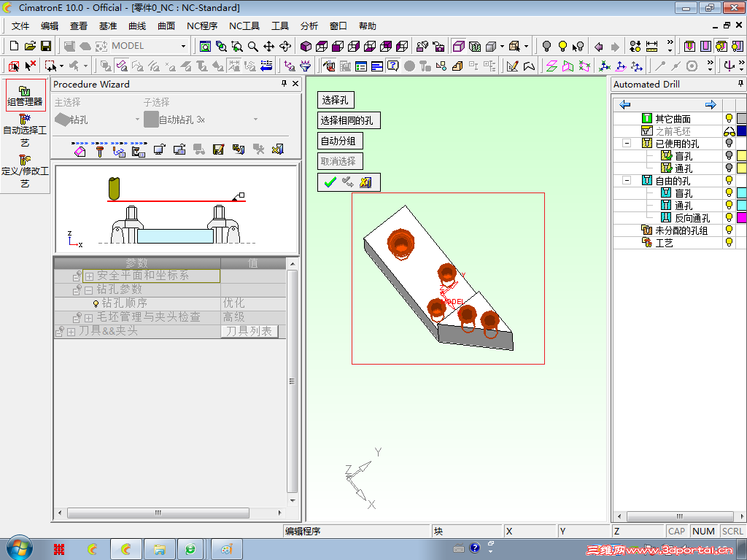Click the yellow light bulb show icon
Image resolution: width=747 pixels, height=560 pixels.
[x=562, y=46]
